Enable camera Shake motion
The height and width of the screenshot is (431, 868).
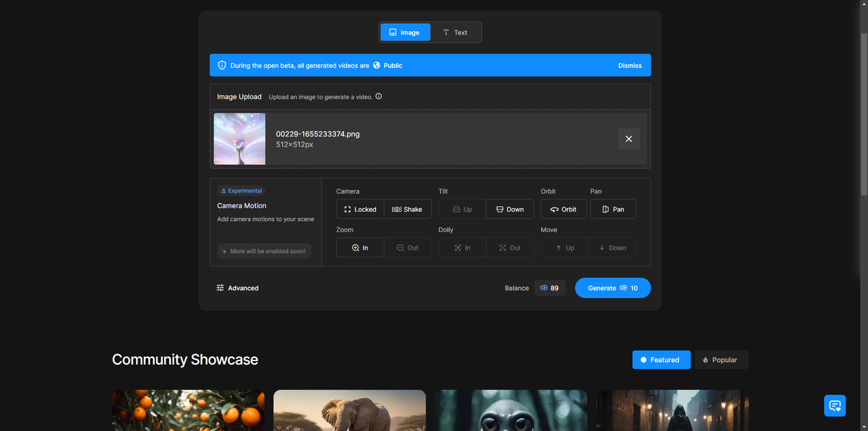pos(408,209)
